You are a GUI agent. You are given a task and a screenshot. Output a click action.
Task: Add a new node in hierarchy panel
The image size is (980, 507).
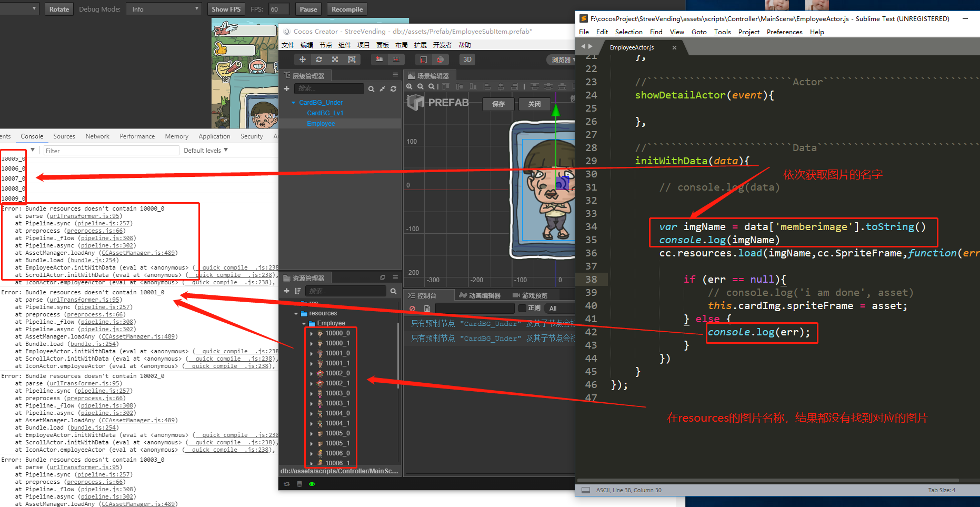point(287,88)
